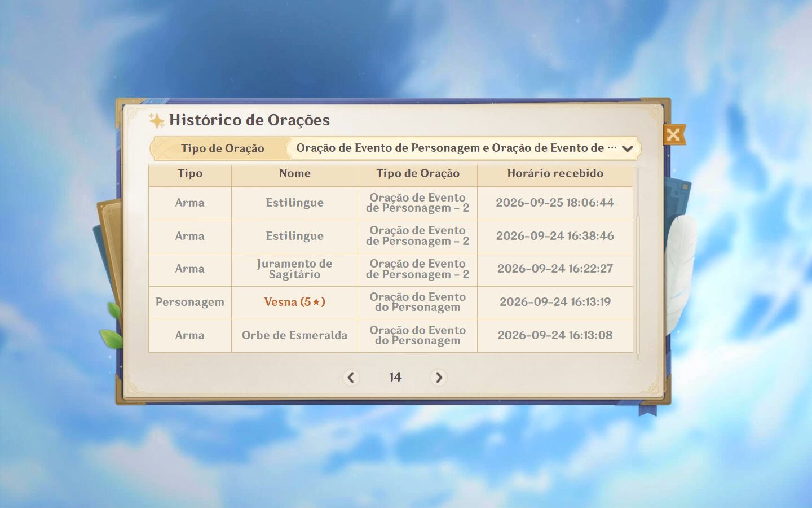Click Juramento de Sagitário item name
This screenshot has height=508, width=812.
coord(294,269)
